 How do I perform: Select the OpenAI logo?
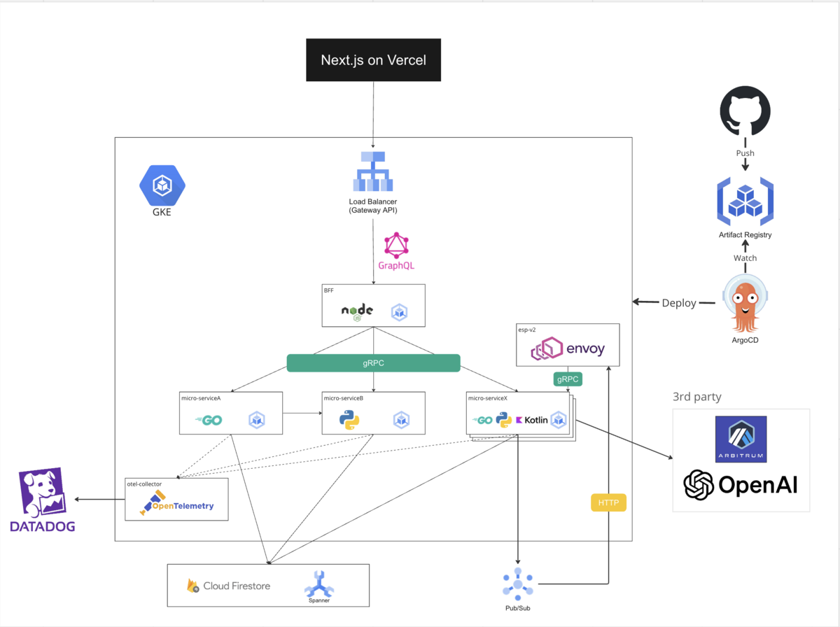pyautogui.click(x=741, y=486)
